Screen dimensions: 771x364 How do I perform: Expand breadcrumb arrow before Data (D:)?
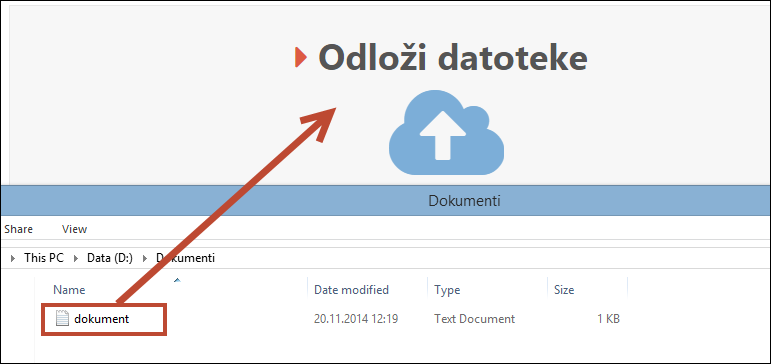tap(76, 258)
